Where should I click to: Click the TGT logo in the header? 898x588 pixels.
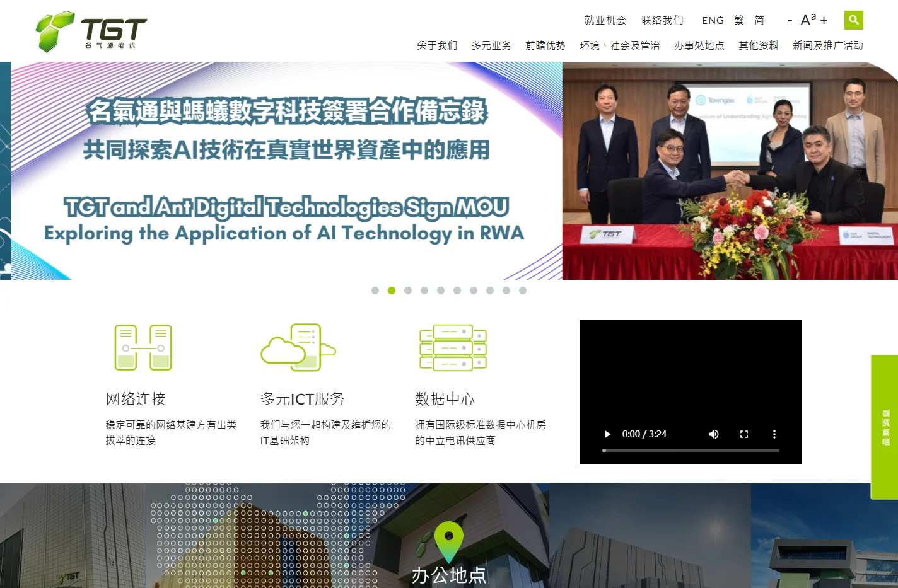91,31
